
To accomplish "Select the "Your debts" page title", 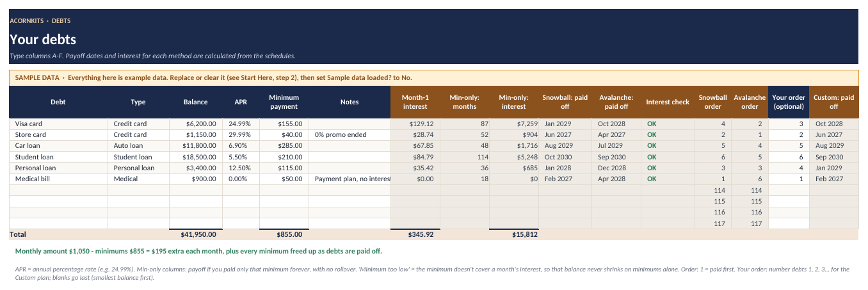I will coord(43,40).
